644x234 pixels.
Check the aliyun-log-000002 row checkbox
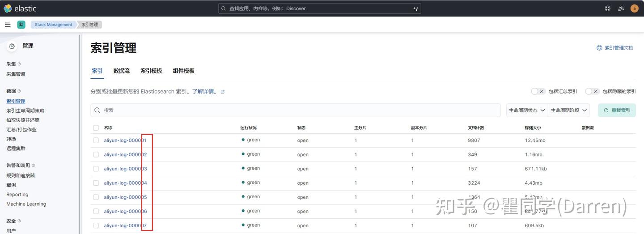(96, 154)
